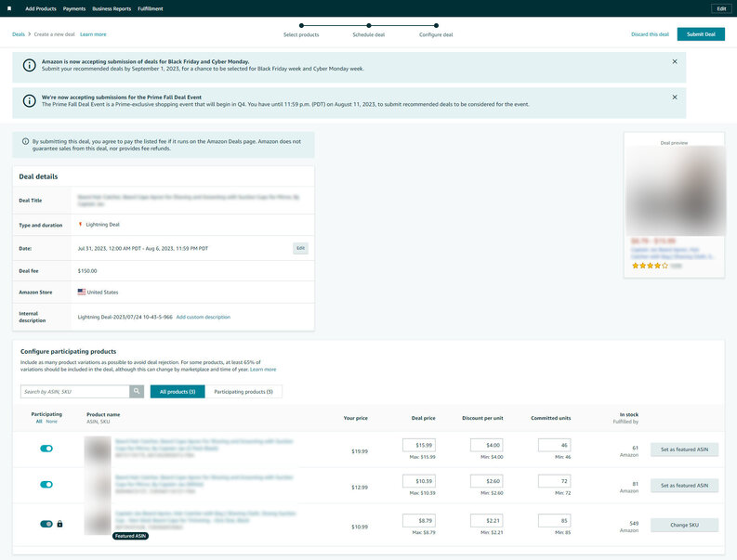Edit the deal date range

click(301, 248)
